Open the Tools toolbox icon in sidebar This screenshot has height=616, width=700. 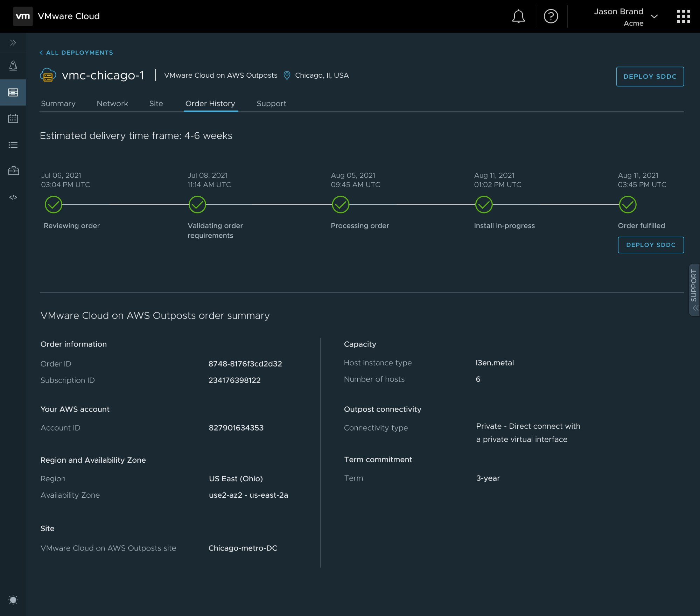(x=13, y=171)
